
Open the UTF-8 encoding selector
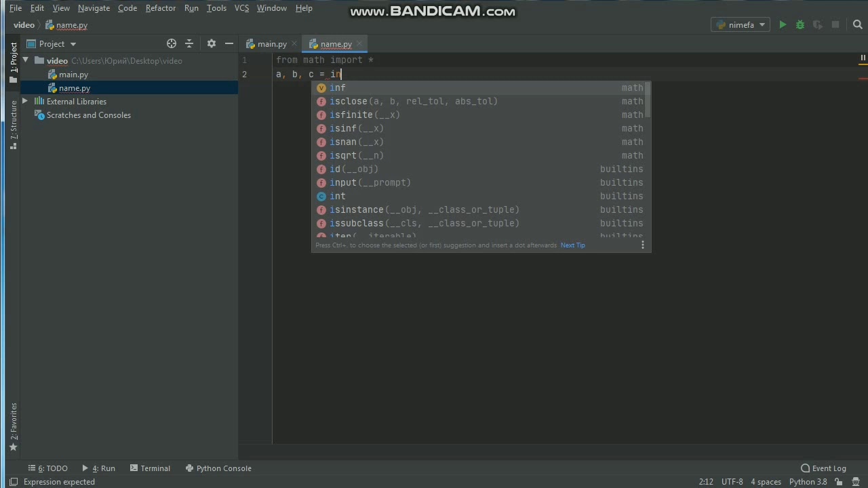pyautogui.click(x=732, y=482)
